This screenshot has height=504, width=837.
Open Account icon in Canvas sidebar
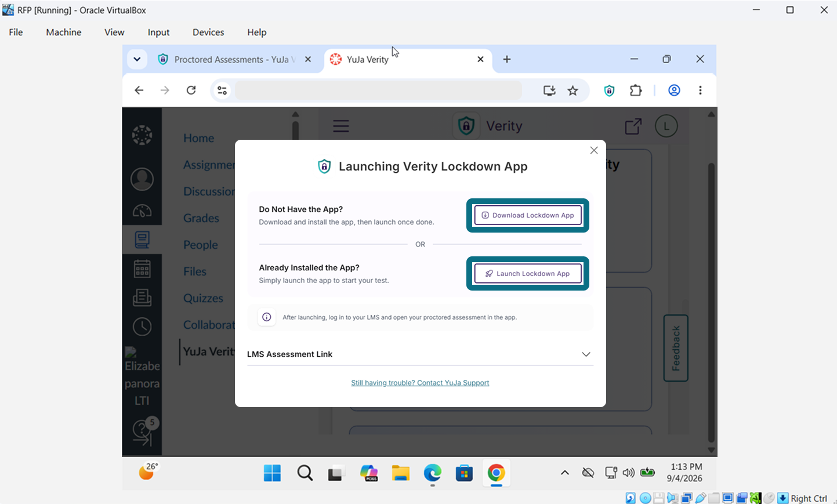[142, 179]
